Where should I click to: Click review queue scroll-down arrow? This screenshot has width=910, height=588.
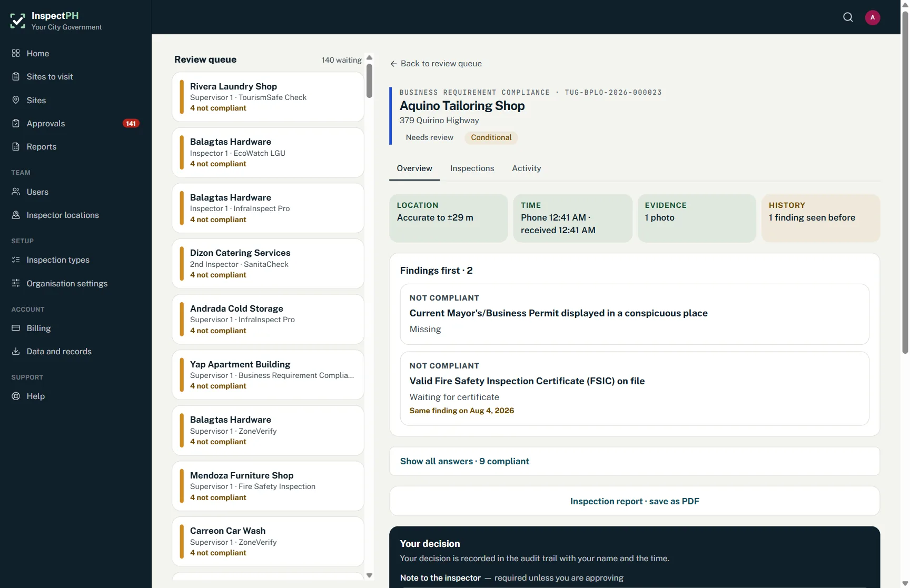(369, 575)
